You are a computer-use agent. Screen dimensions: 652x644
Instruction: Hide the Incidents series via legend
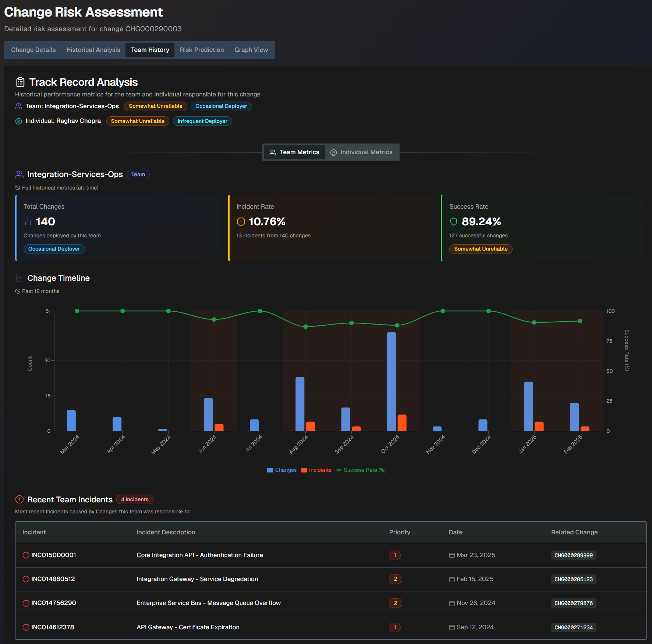pos(316,470)
